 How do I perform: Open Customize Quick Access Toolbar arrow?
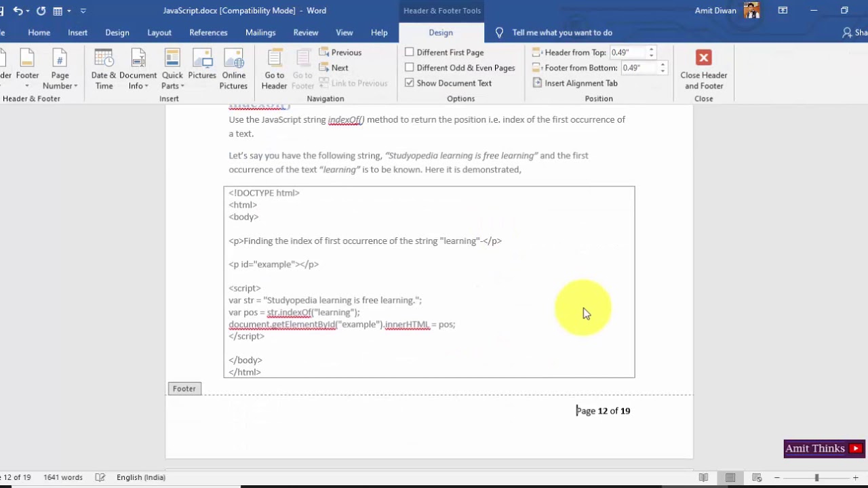point(83,11)
